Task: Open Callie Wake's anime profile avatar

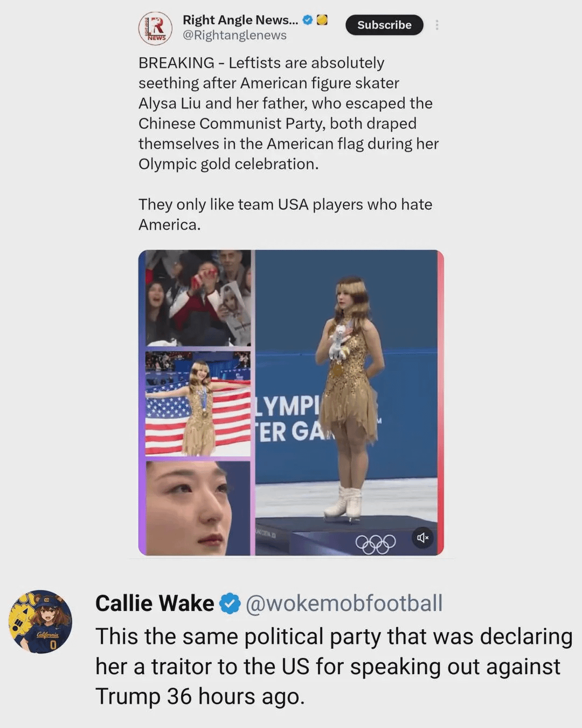Action: coord(40,622)
